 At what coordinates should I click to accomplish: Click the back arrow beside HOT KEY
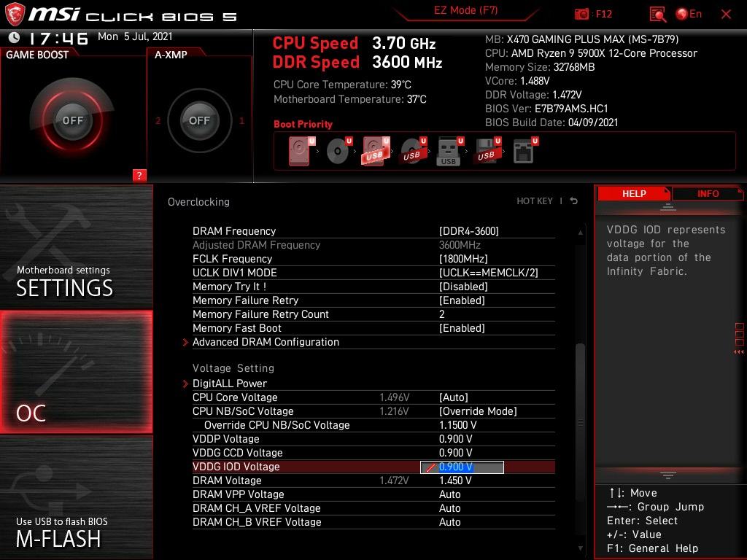(573, 201)
